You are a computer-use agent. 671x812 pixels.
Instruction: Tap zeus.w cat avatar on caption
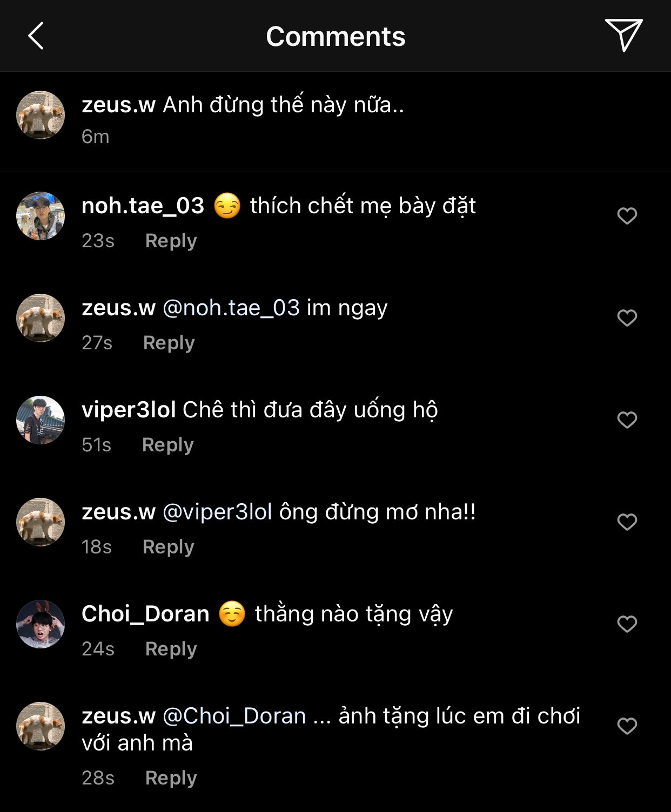click(x=41, y=115)
